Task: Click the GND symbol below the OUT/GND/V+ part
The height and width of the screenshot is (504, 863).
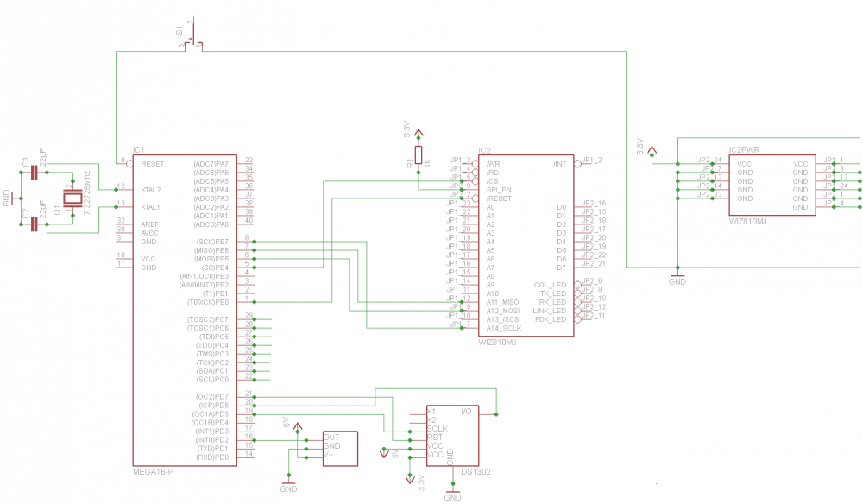Action: pyautogui.click(x=288, y=485)
